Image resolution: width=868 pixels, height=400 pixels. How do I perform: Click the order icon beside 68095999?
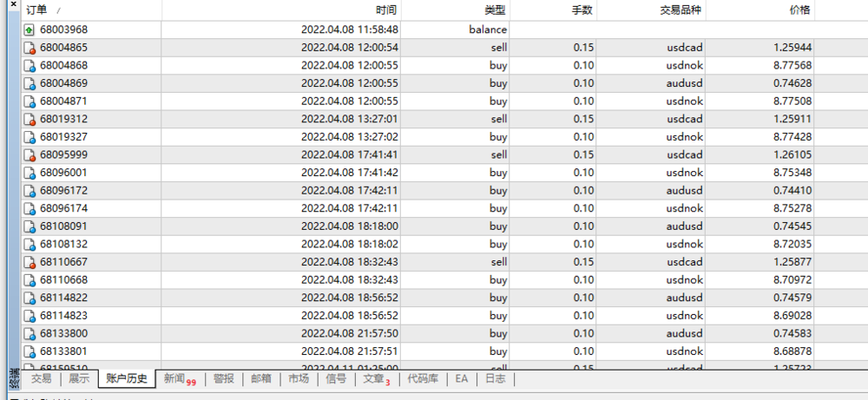tap(30, 154)
